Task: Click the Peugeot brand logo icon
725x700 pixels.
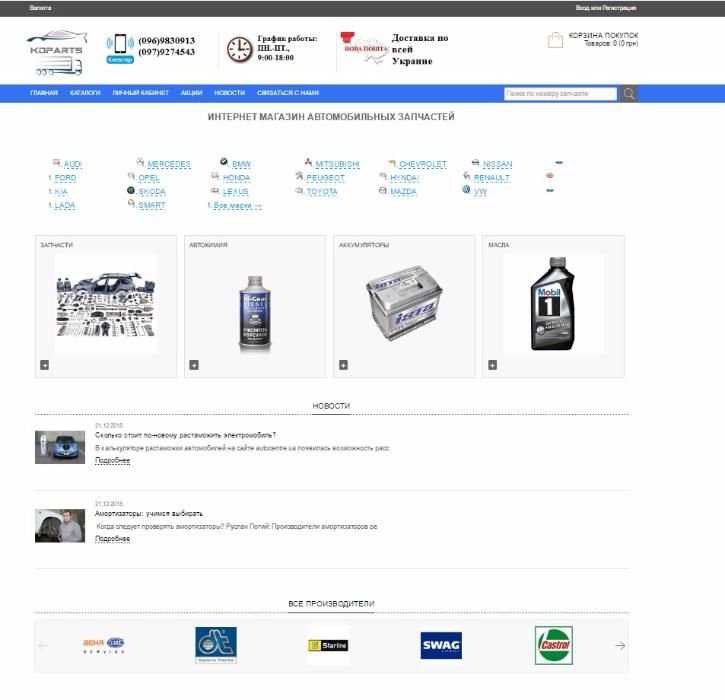Action: (299, 176)
